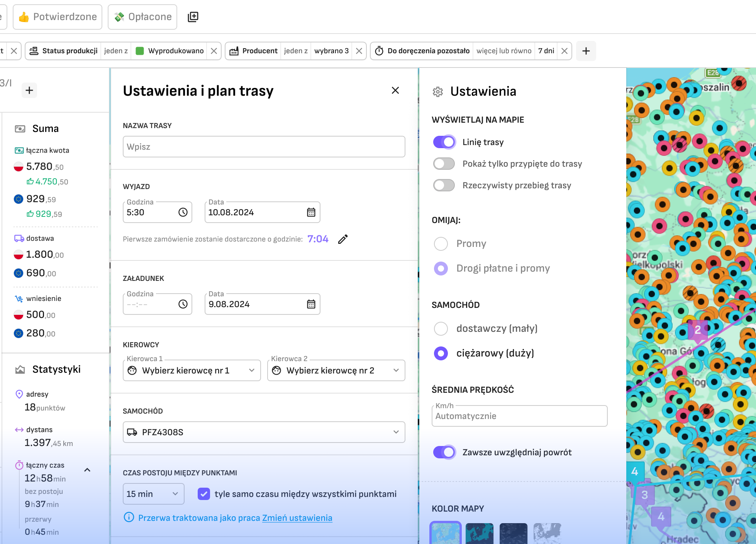Open clock picker for Załadunek time
Screen dimensions: 756x544
click(183, 304)
